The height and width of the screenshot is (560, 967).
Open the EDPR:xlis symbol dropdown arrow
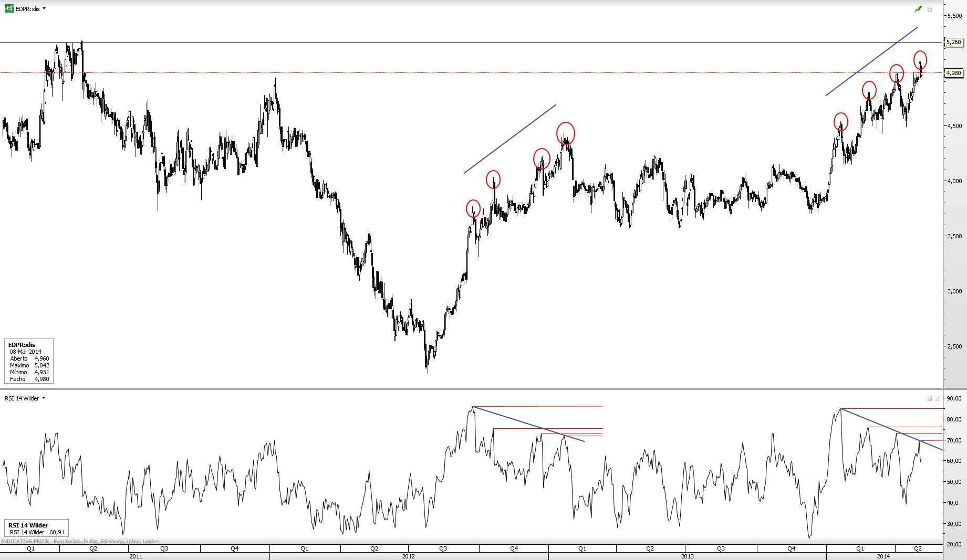click(x=44, y=8)
